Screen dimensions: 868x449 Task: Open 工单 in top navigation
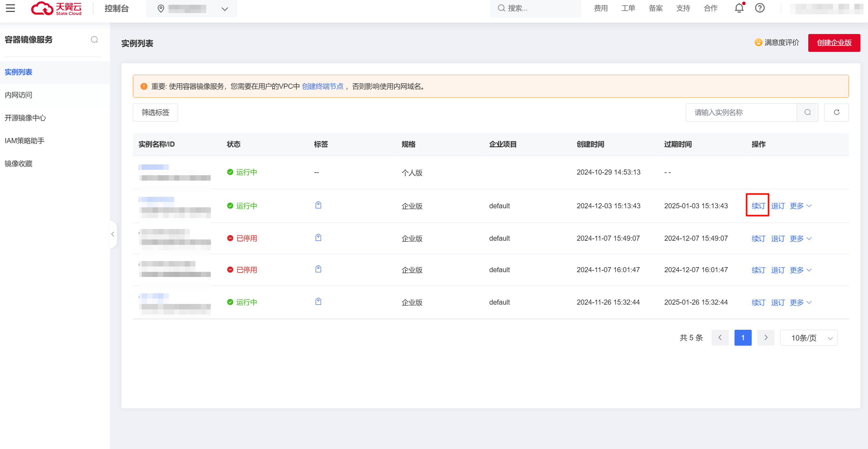point(628,8)
